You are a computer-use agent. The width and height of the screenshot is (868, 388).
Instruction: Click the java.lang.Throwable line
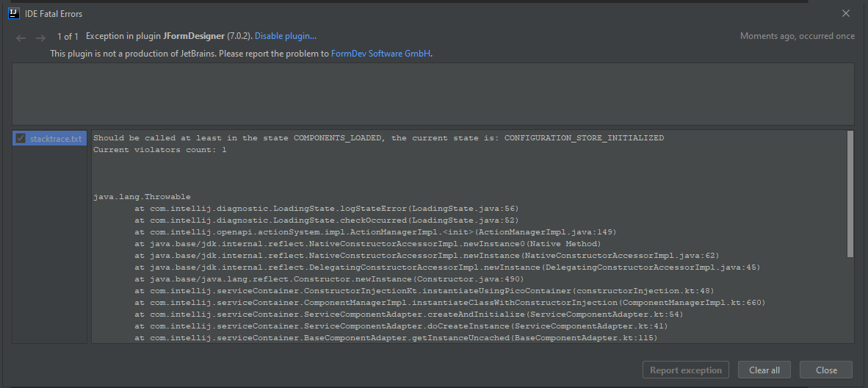tap(142, 197)
